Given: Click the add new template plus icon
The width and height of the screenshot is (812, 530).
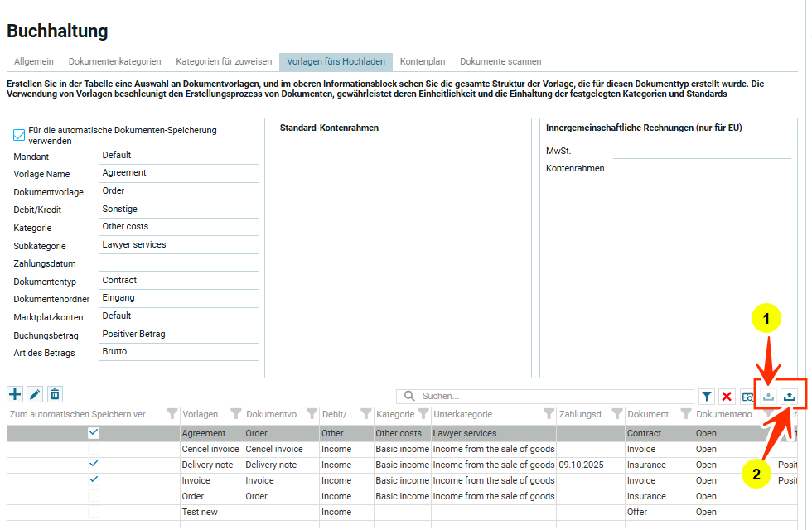Looking at the screenshot, I should 15,395.
